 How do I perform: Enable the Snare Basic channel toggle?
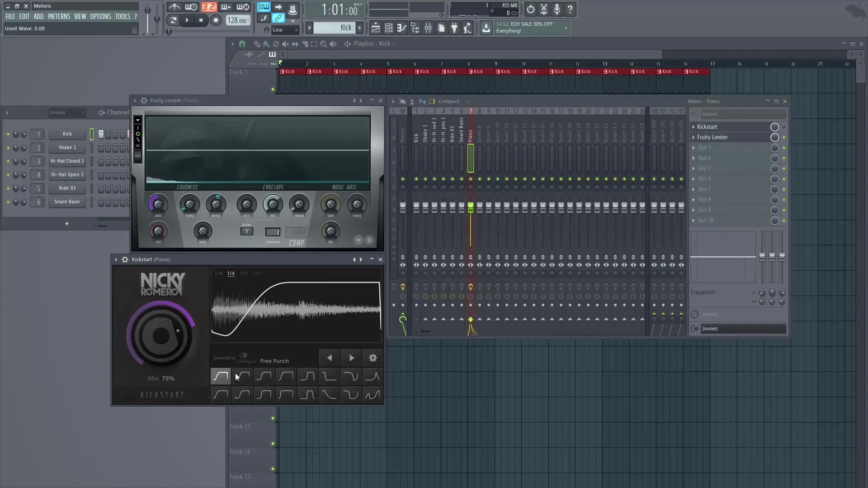point(8,202)
